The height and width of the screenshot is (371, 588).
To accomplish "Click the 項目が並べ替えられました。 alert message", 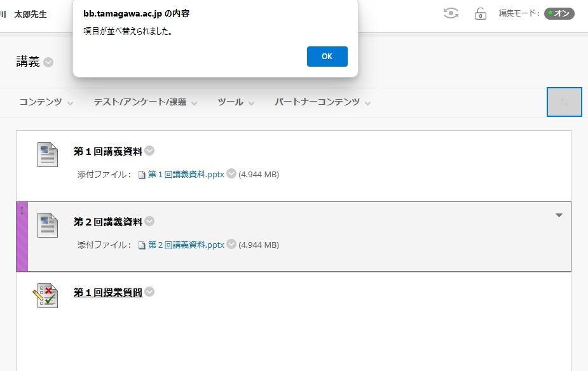I will coord(128,31).
